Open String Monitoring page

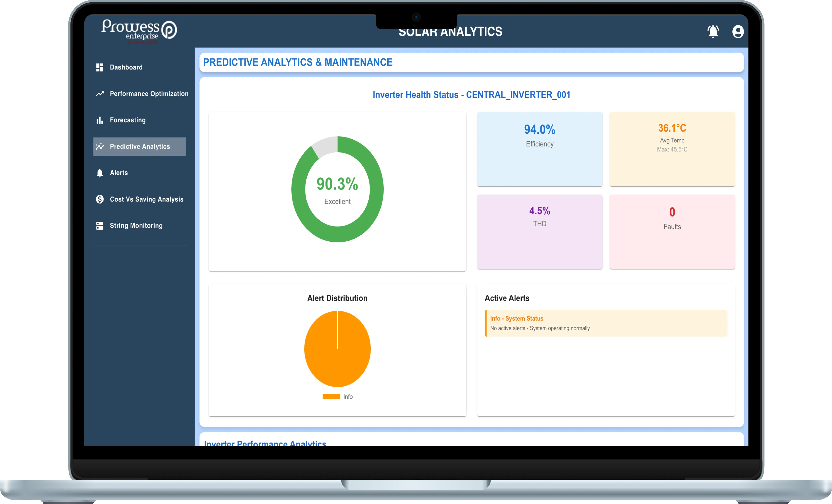(136, 225)
